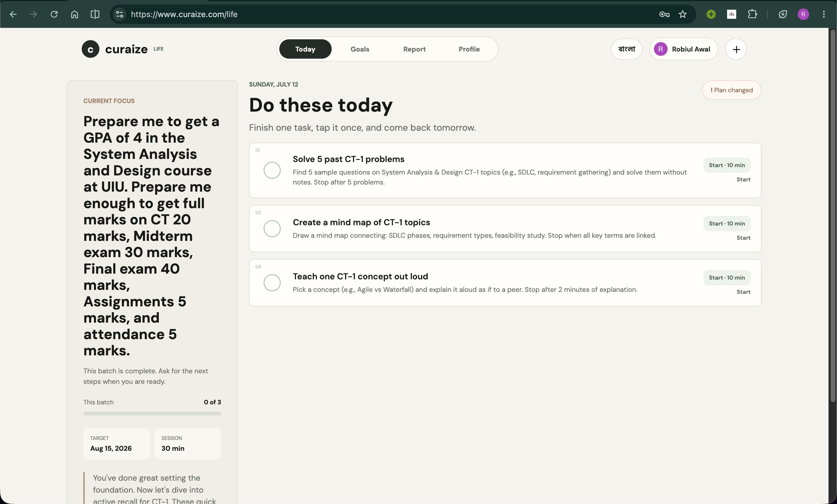Screen dimensions: 837x504
Task: Reload the current page
Action: pyautogui.click(x=54, y=14)
